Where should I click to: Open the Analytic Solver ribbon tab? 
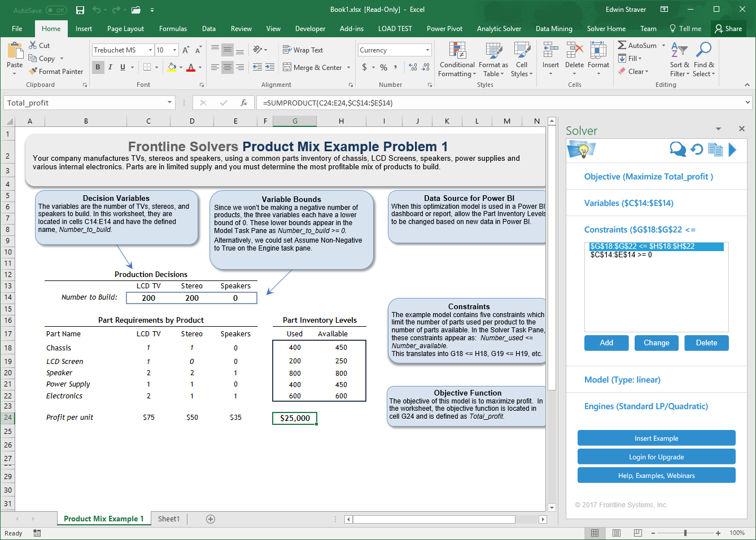[499, 29]
